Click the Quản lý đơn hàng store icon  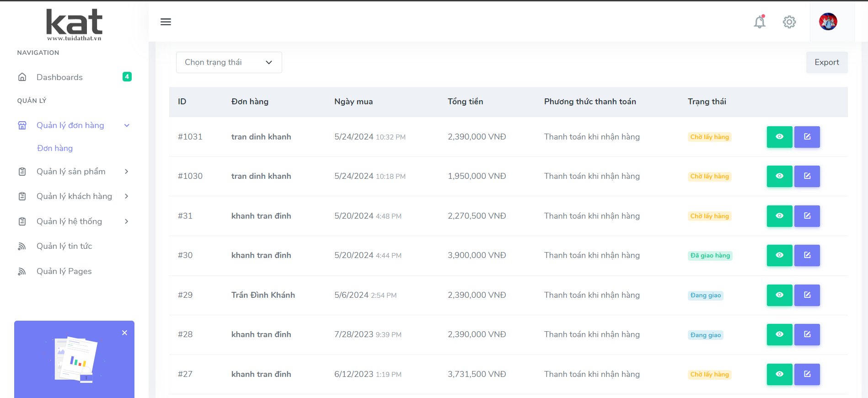click(x=22, y=125)
